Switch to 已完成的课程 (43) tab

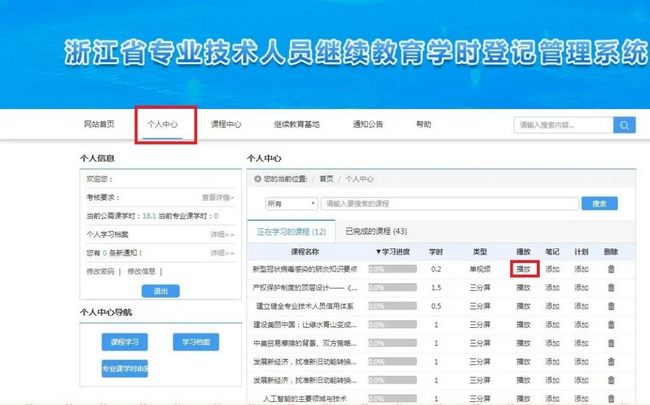point(376,231)
